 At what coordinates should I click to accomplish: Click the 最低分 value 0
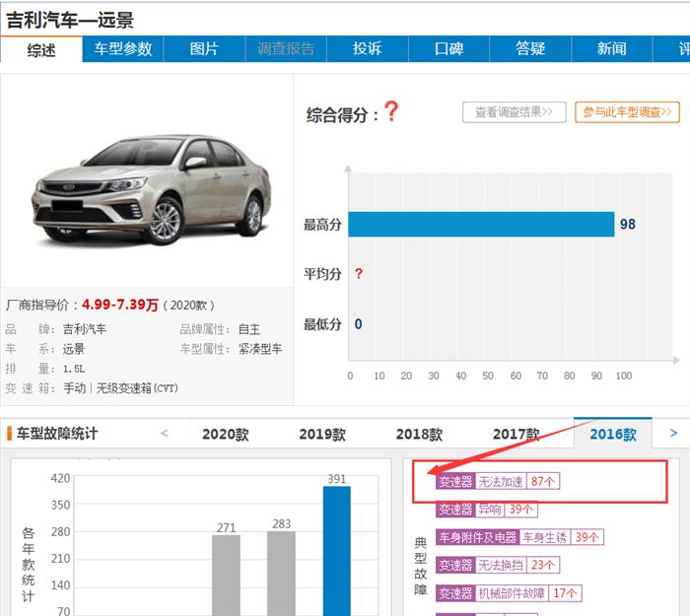358,324
